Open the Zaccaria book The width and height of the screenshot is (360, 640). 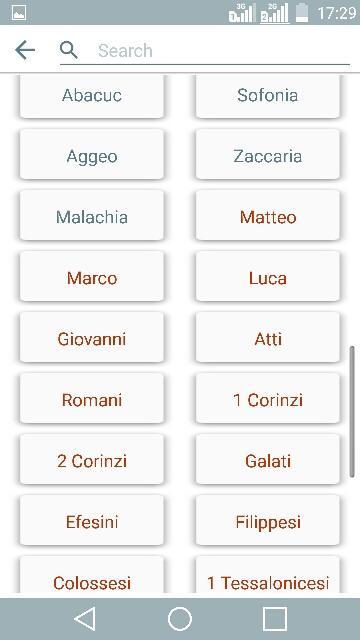coord(268,154)
